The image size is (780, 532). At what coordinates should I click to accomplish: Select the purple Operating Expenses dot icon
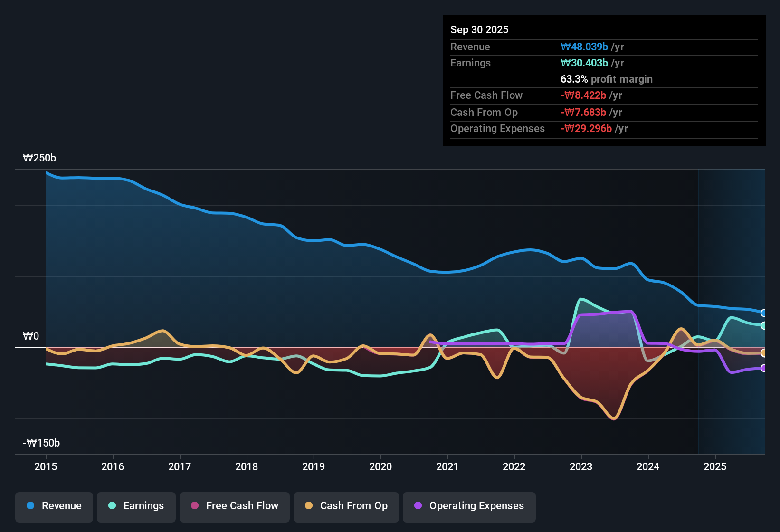coord(418,506)
